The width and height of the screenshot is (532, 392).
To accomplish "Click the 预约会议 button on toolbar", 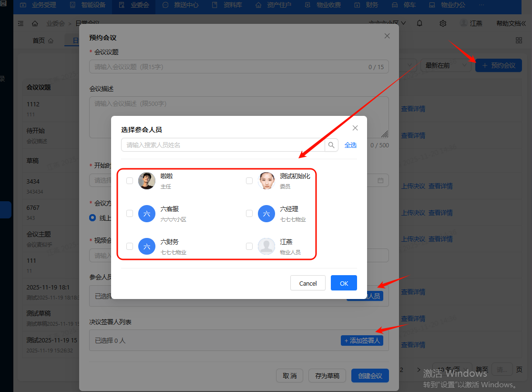I will pos(499,65).
